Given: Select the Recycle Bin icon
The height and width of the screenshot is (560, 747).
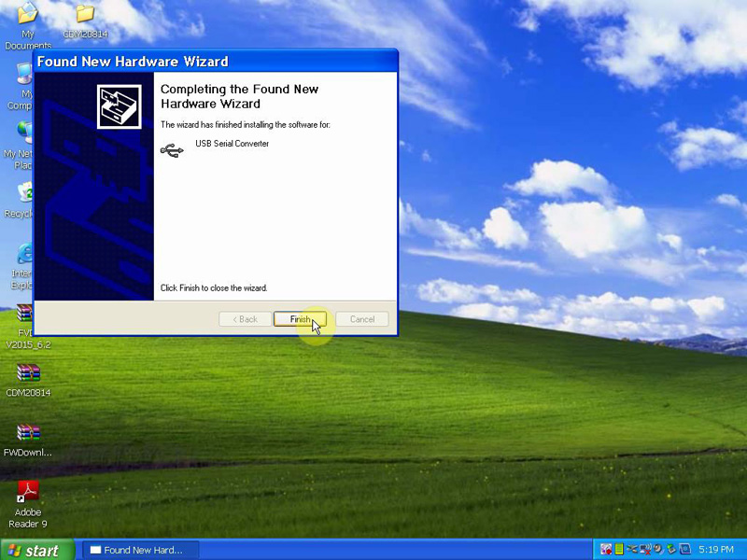Looking at the screenshot, I should [25, 192].
